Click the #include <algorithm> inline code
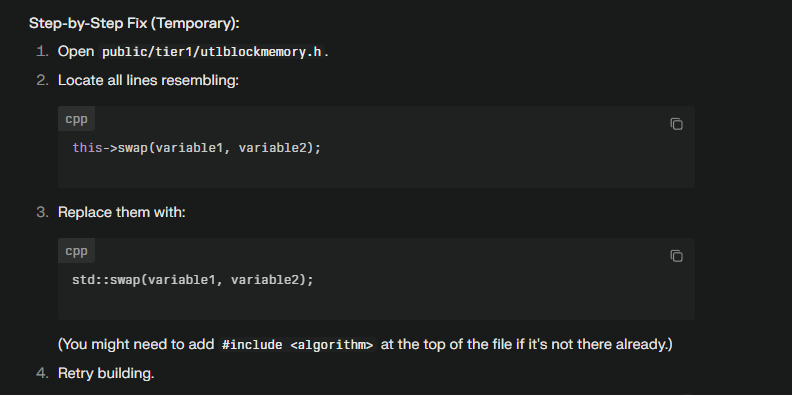 298,345
